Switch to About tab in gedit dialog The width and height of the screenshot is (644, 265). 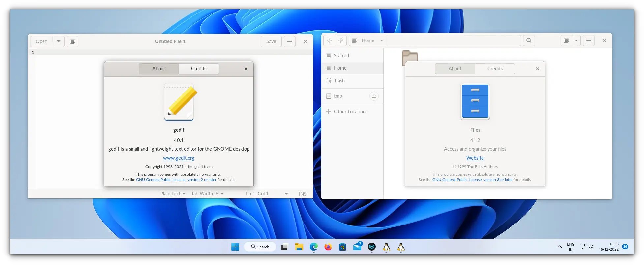pos(159,69)
